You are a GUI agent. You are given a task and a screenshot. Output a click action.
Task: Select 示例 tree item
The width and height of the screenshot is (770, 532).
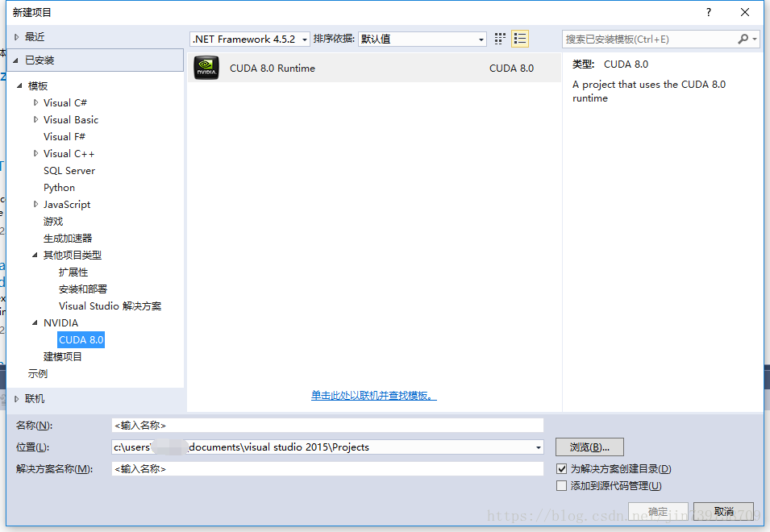coord(38,374)
